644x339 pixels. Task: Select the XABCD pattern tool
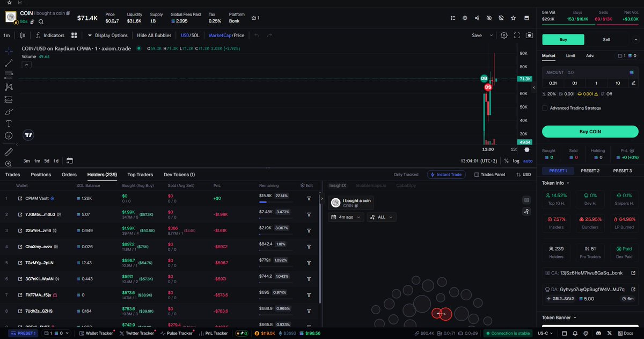click(x=9, y=87)
